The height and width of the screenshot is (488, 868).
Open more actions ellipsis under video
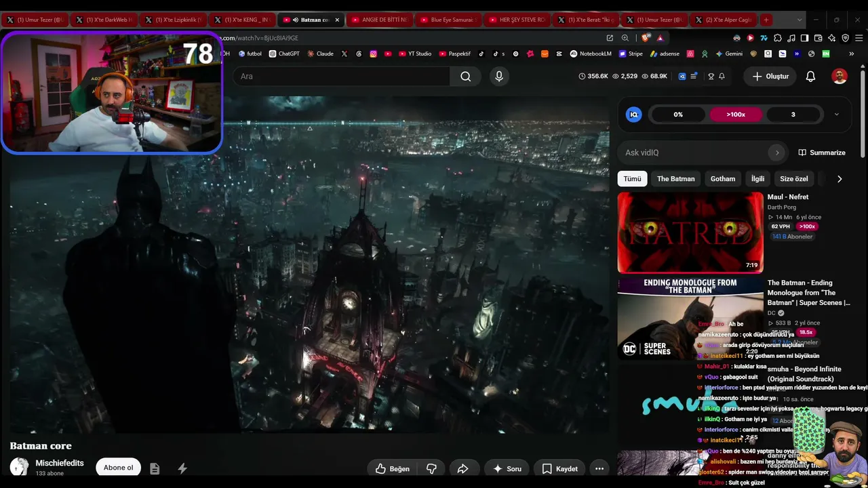click(599, 468)
